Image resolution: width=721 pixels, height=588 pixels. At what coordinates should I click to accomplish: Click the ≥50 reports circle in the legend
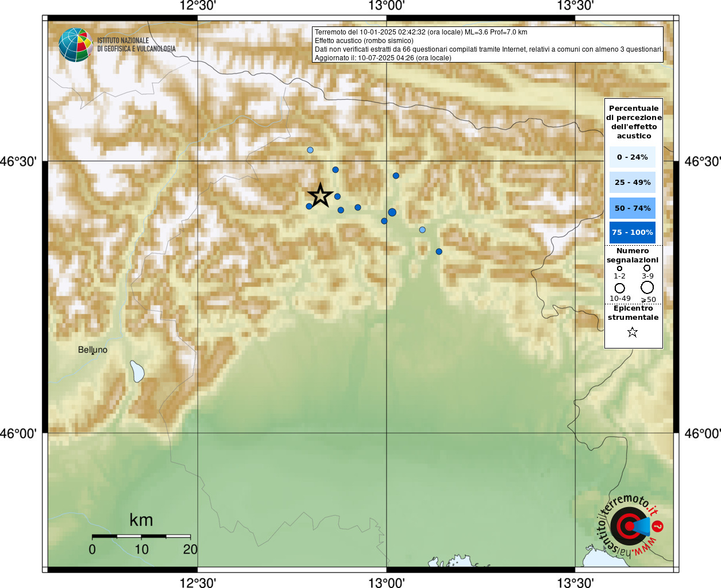pyautogui.click(x=647, y=287)
